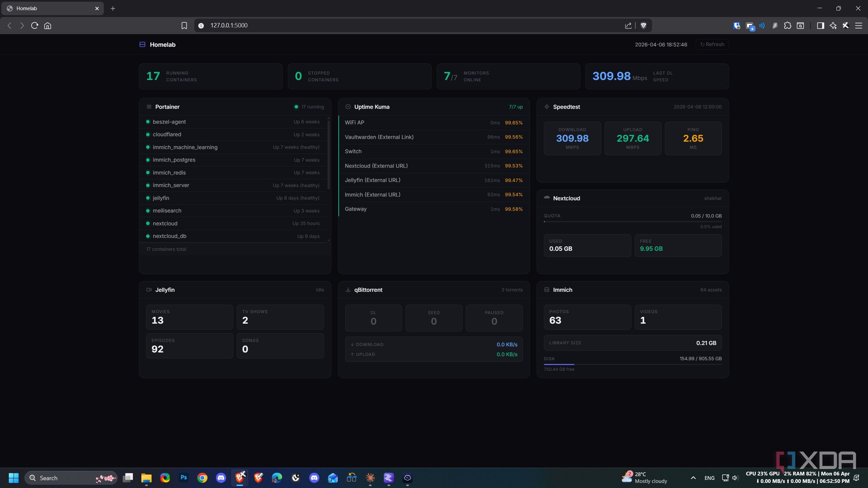
Task: Click the Portainer panel list icon
Action: [149, 107]
